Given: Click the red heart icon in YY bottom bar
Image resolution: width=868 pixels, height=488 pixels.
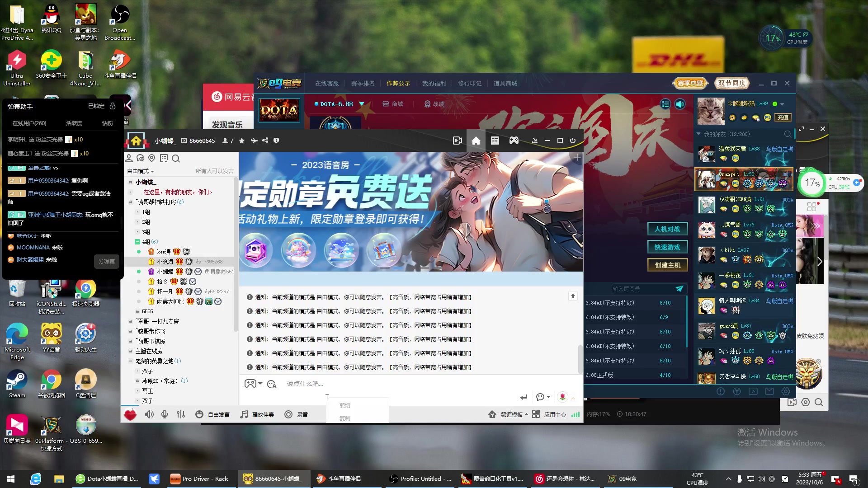Looking at the screenshot, I should point(130,414).
